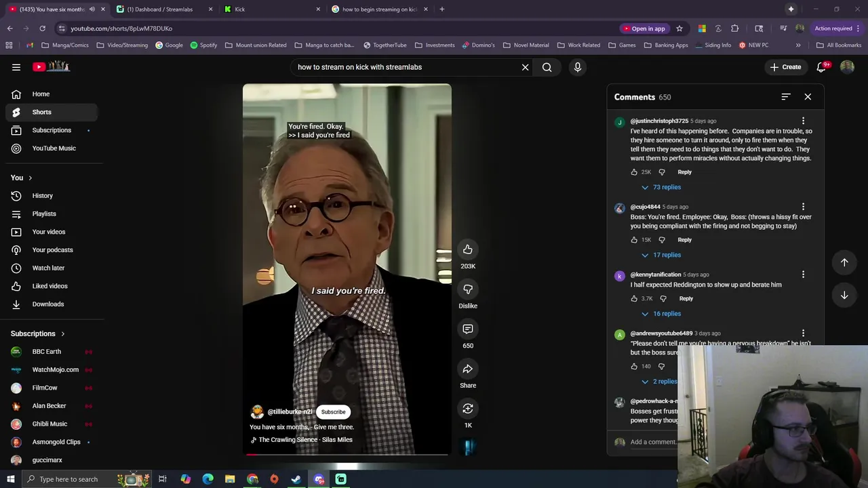
Task: Open Task View in taskbar
Action: coord(163,479)
